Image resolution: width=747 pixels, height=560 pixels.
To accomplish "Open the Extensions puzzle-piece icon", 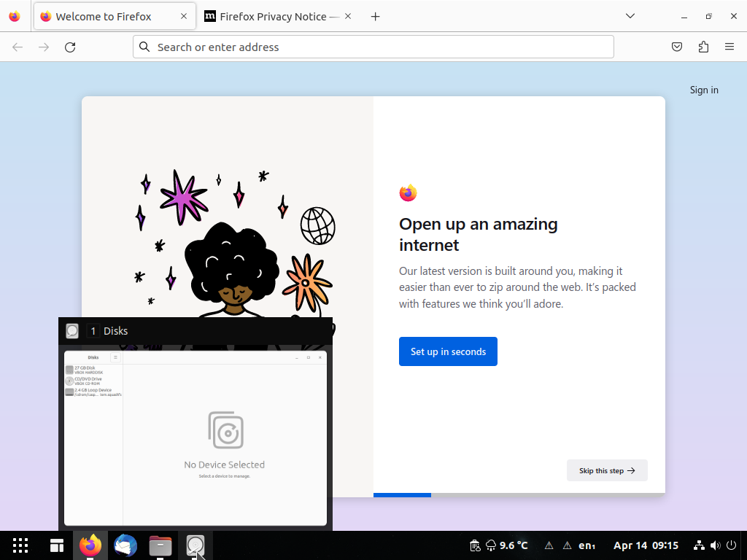I will 703,47.
